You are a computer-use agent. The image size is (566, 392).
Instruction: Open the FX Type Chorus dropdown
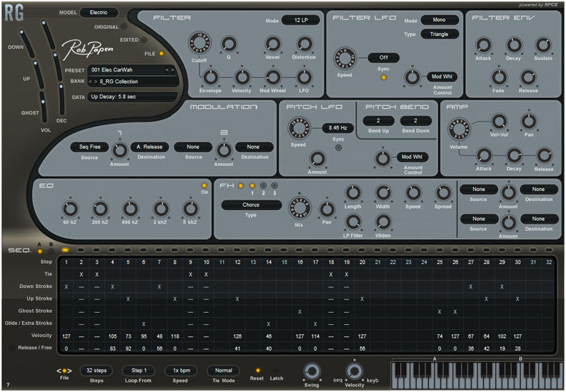click(251, 205)
